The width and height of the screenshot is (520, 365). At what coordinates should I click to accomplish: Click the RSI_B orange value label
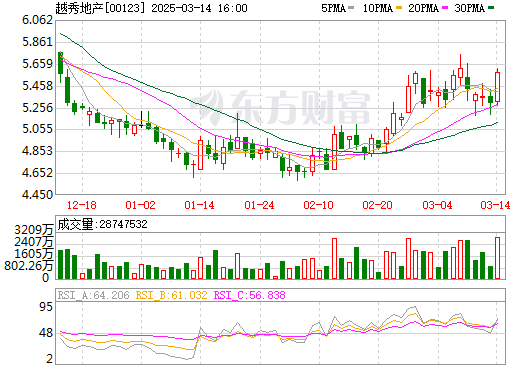[171, 295]
